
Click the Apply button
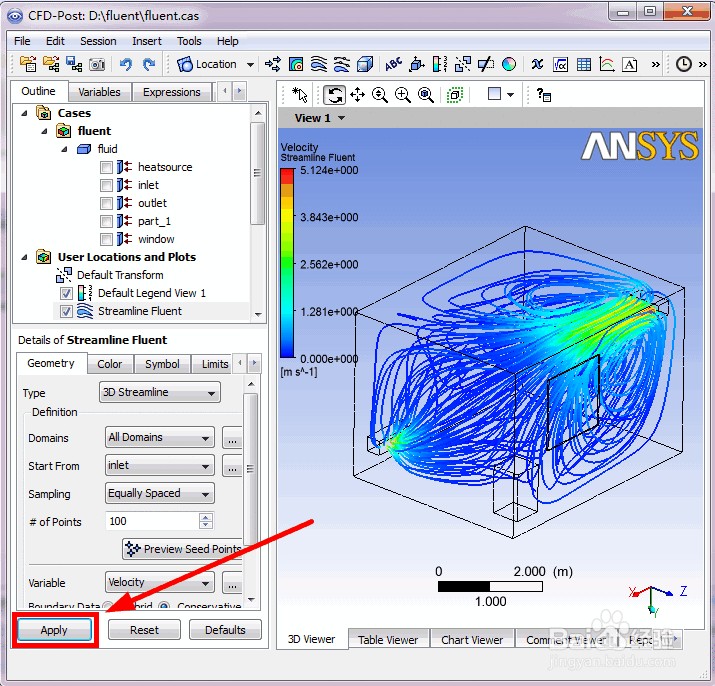(x=54, y=630)
